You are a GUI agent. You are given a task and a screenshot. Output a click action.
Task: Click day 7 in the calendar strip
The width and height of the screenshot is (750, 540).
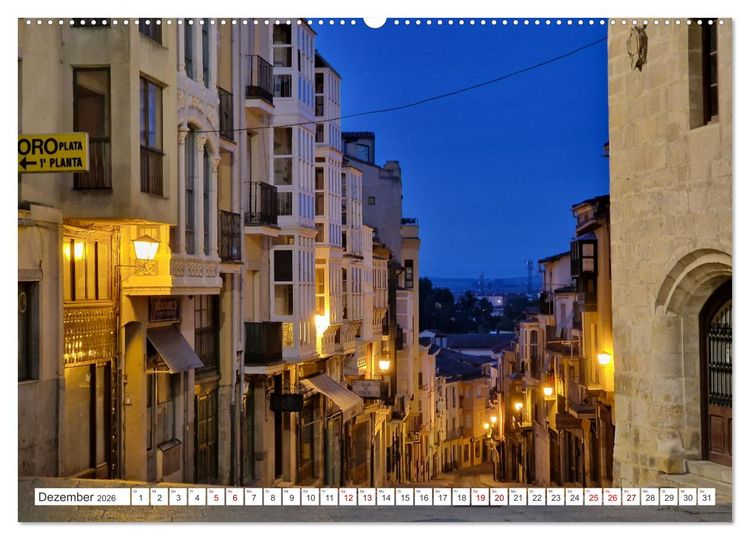coord(254,497)
